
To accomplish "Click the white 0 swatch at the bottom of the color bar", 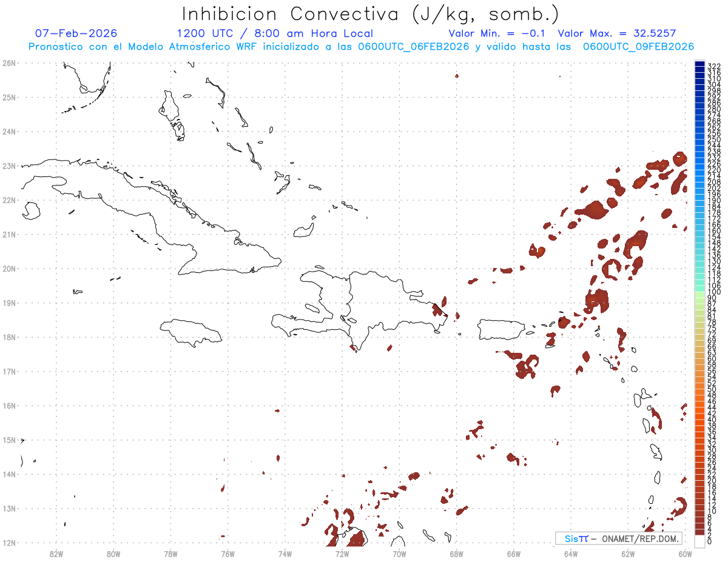I will 699,541.
